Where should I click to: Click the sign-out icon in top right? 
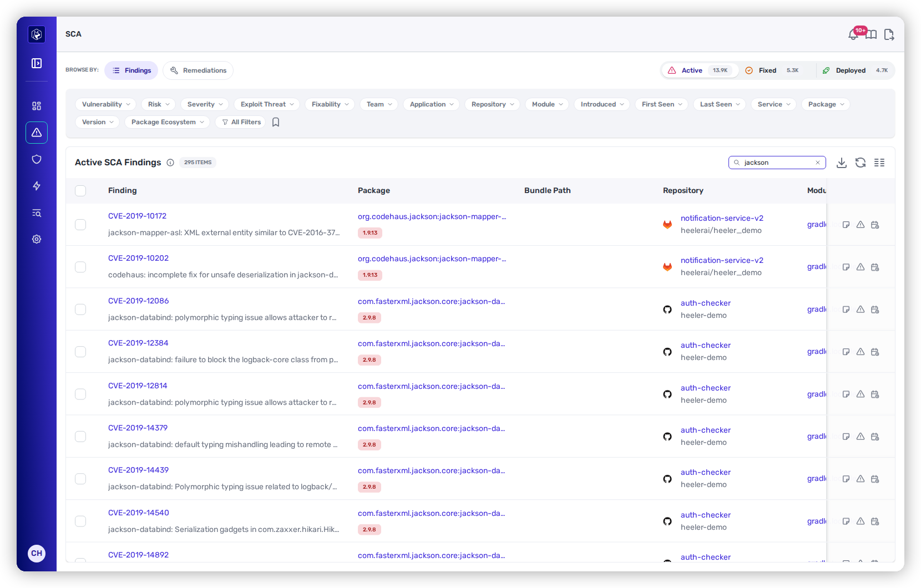coord(889,35)
